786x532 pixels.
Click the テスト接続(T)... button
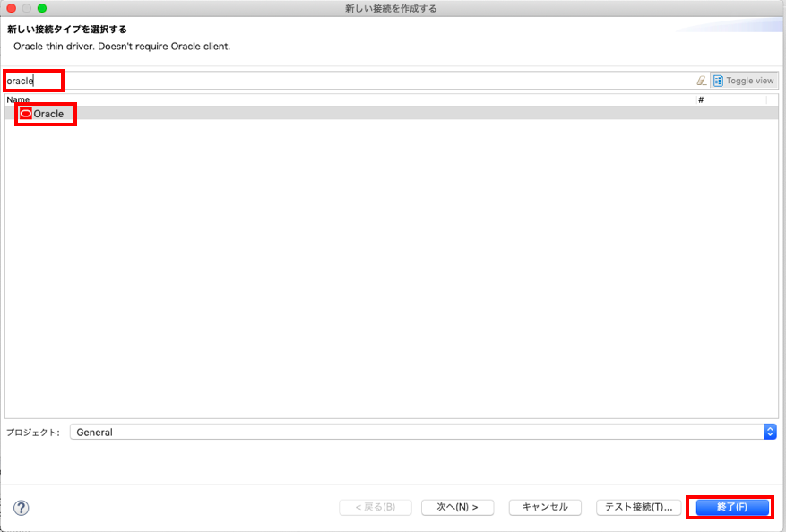pos(638,507)
